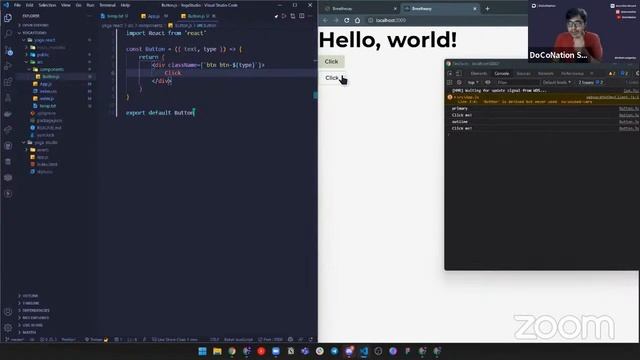Toggle DevTools device toolbar icon
Screen dimensions: 640x360
point(459,73)
